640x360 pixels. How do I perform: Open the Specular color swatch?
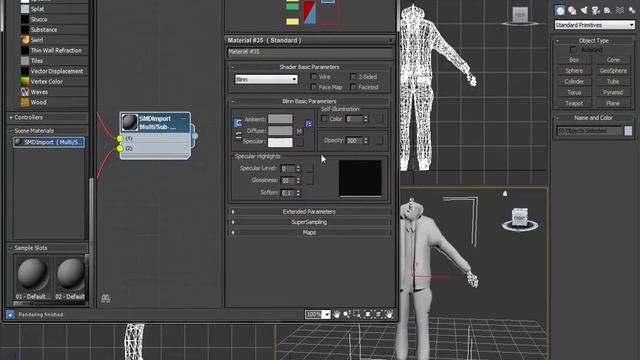point(280,142)
